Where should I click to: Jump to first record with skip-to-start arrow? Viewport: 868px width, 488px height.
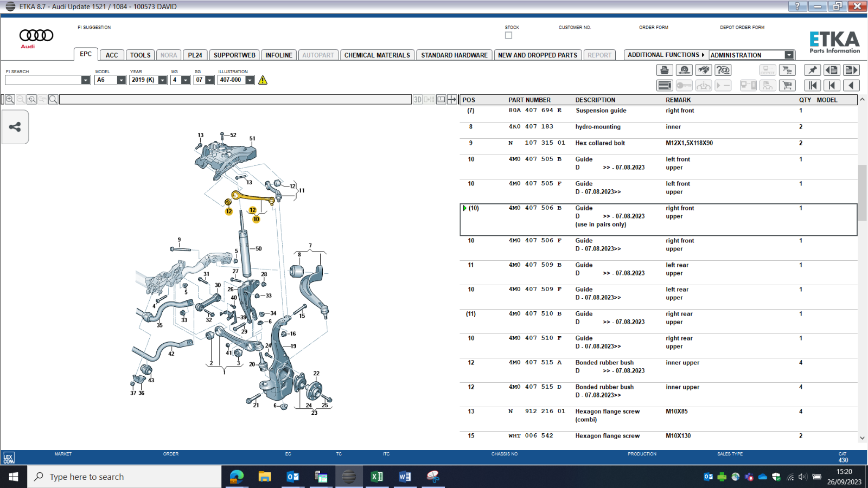click(x=812, y=85)
